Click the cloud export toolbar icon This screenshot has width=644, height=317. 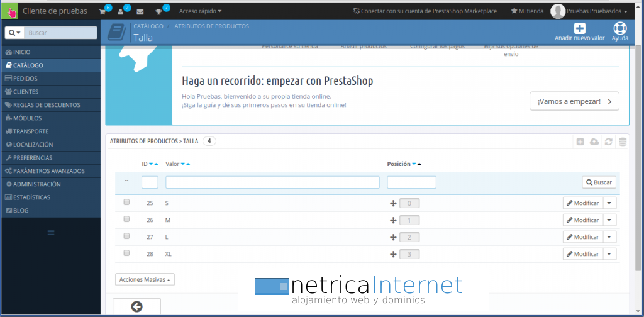(594, 142)
